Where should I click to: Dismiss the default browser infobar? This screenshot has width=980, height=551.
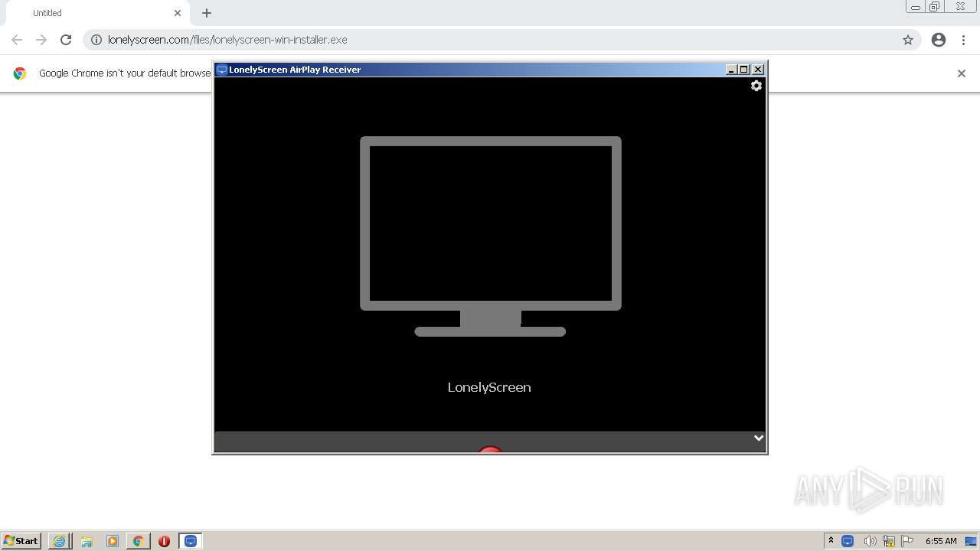[x=962, y=73]
